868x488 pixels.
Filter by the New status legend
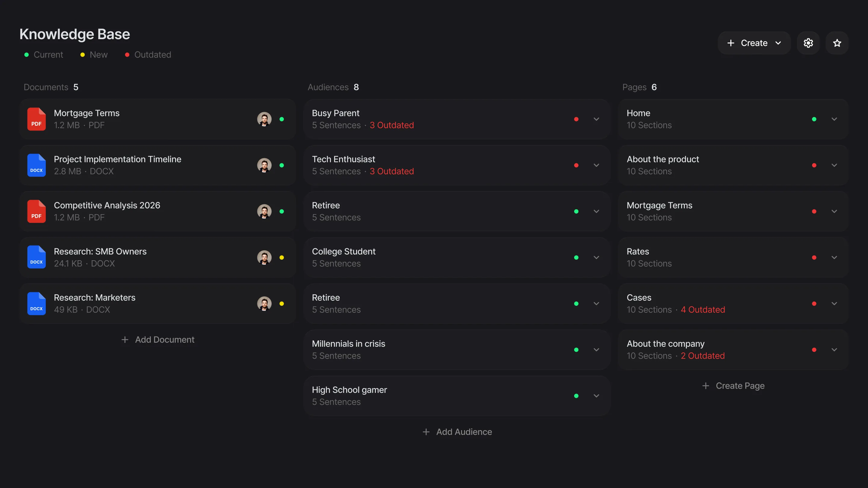click(94, 55)
